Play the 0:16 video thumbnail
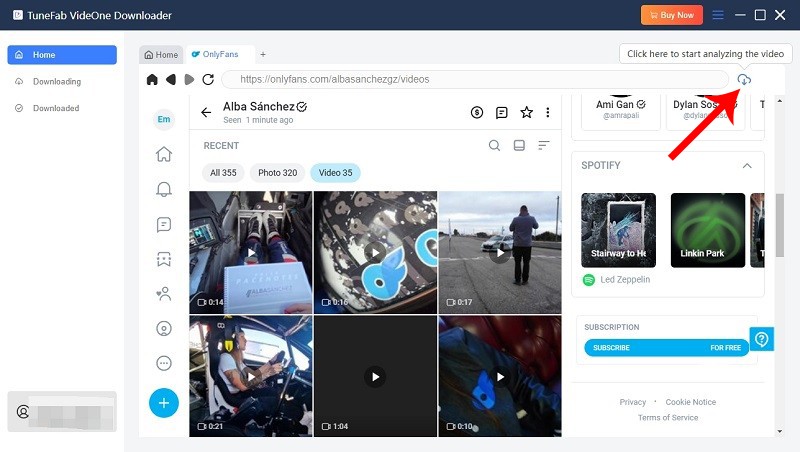Viewport: 800px width, 452px height. coord(375,253)
